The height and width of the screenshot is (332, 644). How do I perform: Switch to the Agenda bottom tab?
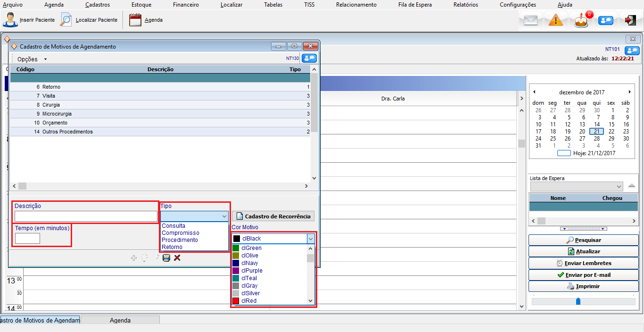coord(120,320)
